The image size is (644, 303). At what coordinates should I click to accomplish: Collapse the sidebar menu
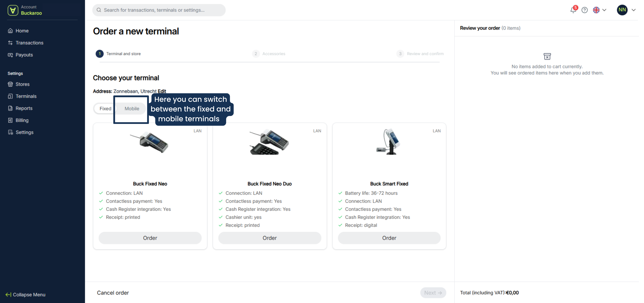(26, 295)
